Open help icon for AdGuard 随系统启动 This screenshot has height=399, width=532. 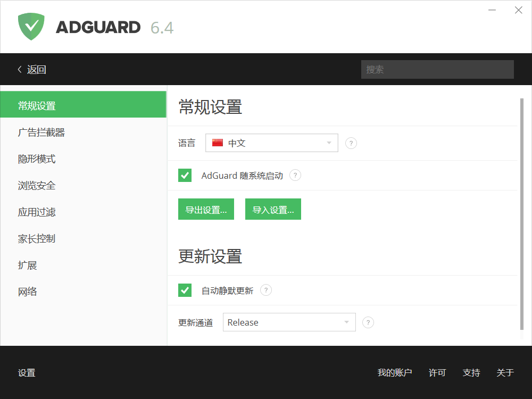click(295, 176)
